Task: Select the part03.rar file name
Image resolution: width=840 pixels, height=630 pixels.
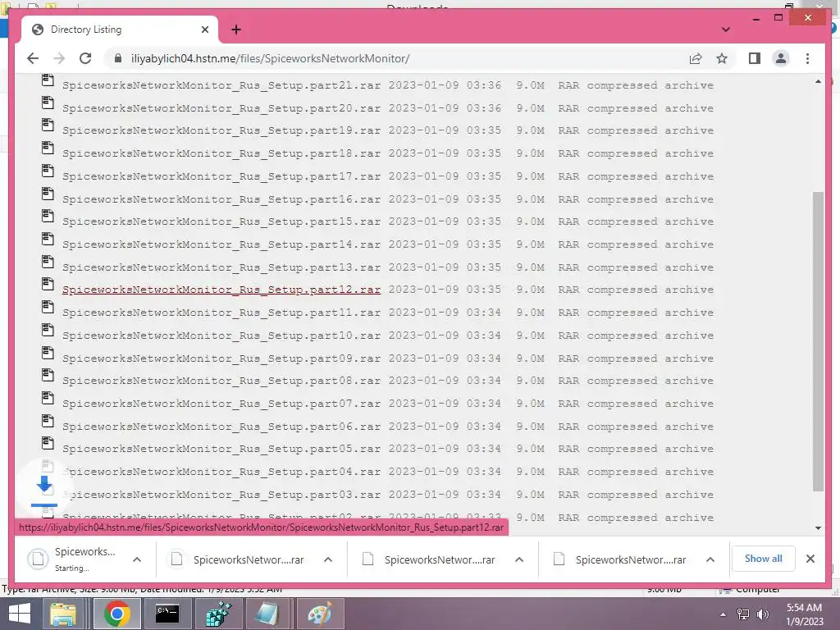Action: pyautogui.click(x=221, y=495)
